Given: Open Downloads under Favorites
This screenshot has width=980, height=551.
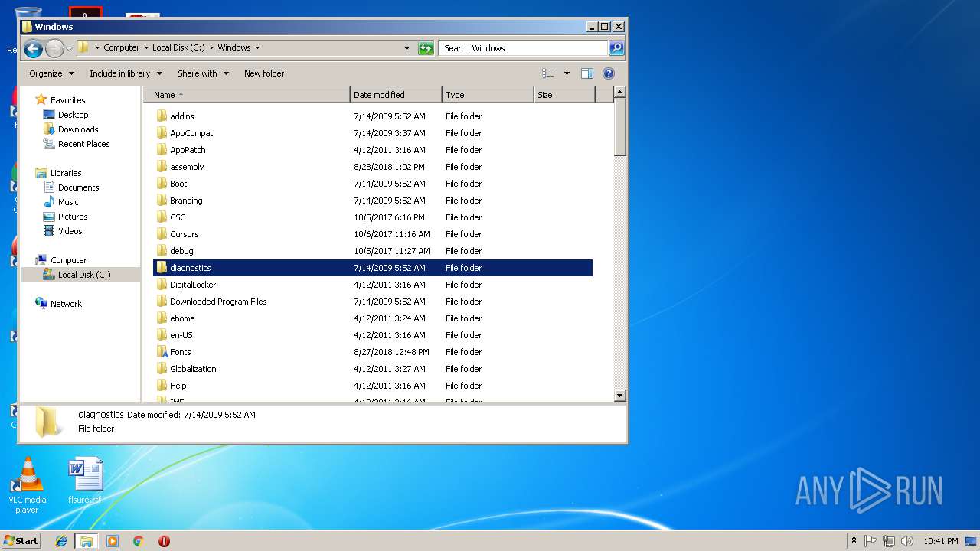Looking at the screenshot, I should 78,129.
